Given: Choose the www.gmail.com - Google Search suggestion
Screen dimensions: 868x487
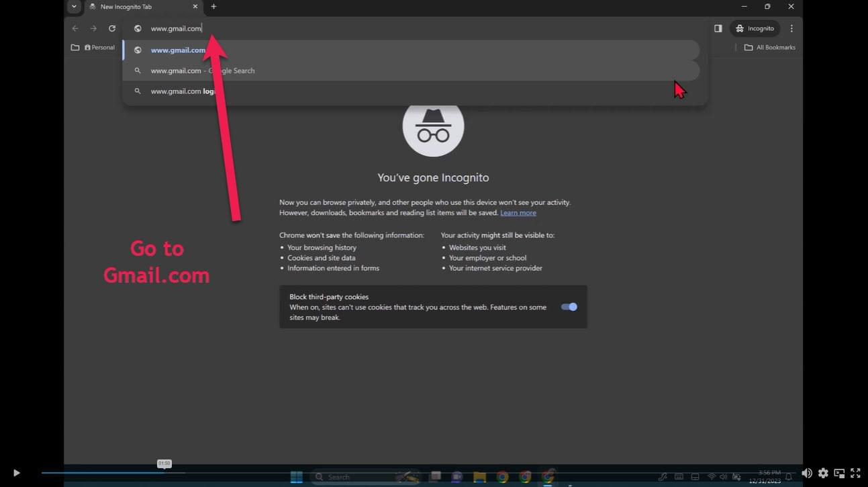Looking at the screenshot, I should 202,71.
